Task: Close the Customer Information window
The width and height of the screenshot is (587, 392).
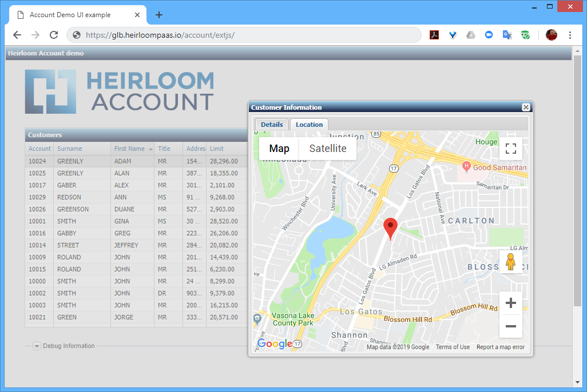Action: coord(526,107)
